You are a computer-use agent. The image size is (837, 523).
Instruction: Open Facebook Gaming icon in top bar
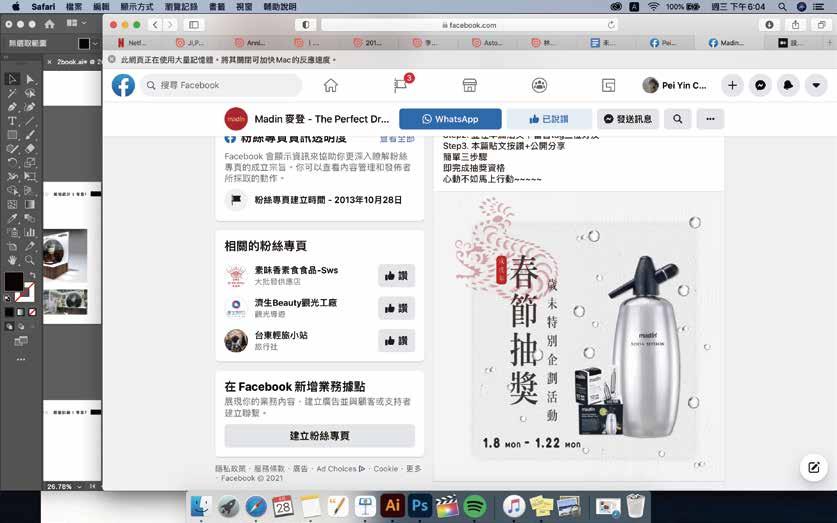tap(609, 85)
